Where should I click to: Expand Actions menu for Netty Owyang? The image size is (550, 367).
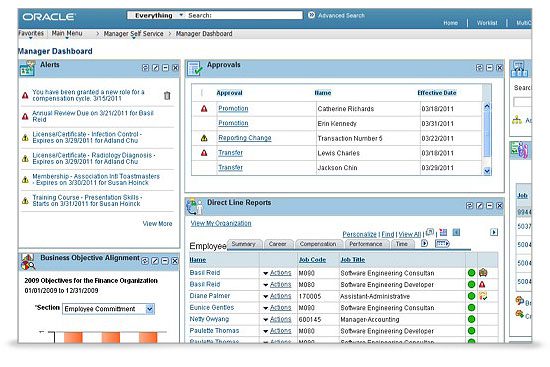coord(277,319)
